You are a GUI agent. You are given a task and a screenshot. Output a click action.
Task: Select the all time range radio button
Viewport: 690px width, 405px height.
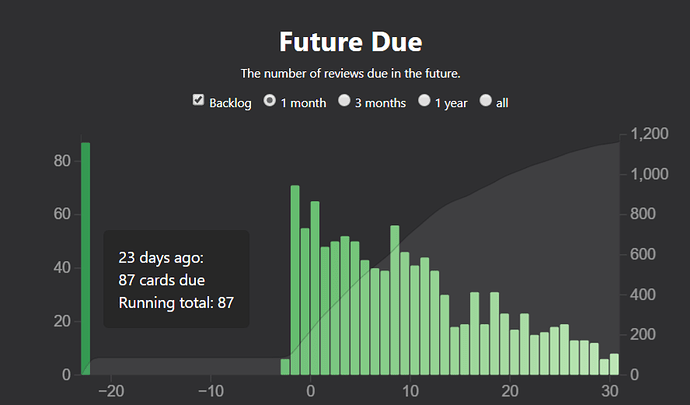(485, 100)
